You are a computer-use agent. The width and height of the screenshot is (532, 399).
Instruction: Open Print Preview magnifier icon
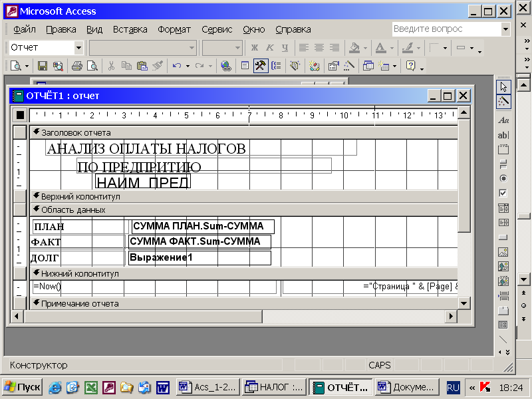92,66
